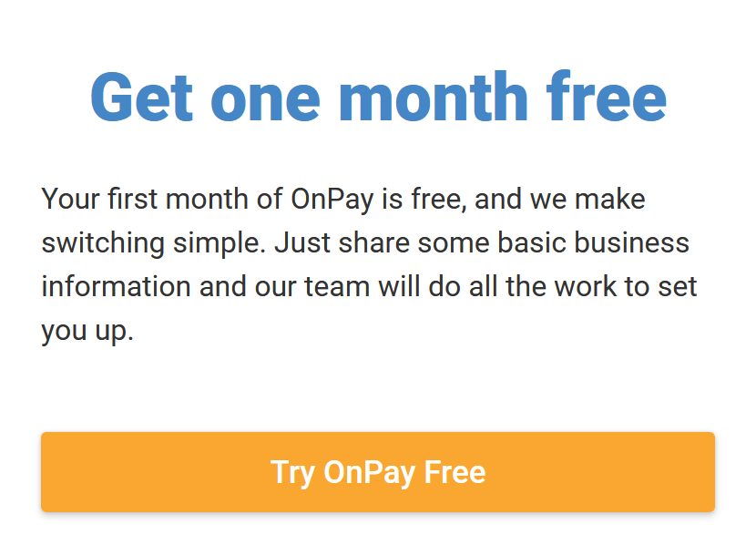Click 'OnPay' in the paragraph's first line
This screenshot has height=545, width=756.
[x=332, y=200]
